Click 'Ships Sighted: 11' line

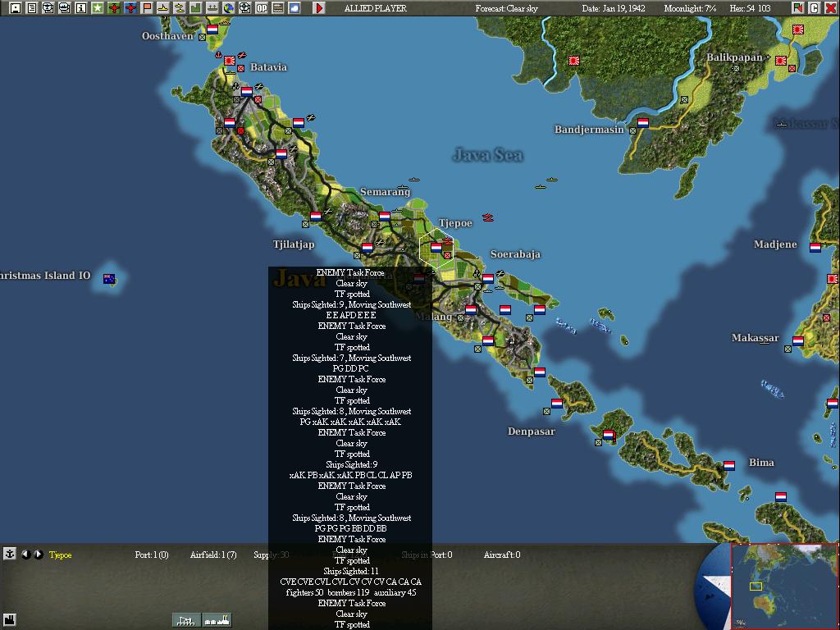(351, 571)
